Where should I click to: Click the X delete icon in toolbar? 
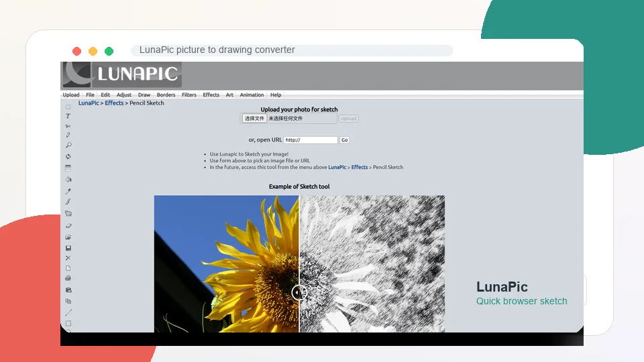(68, 258)
